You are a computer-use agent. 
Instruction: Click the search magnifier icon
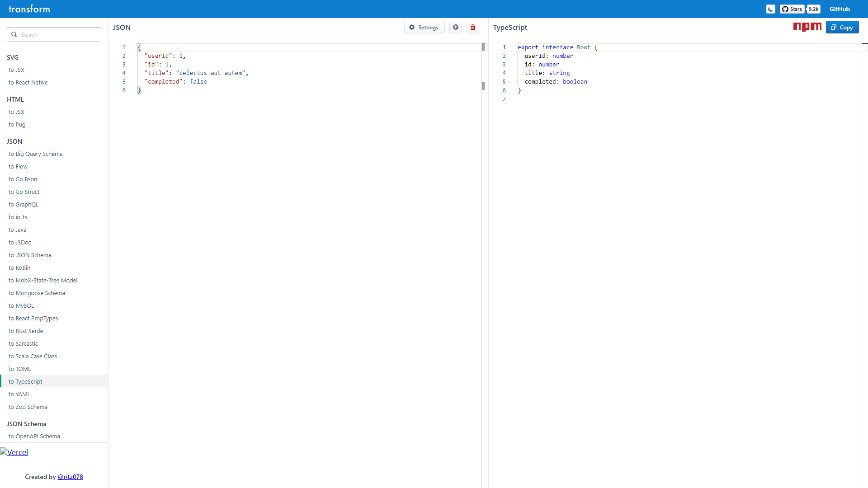point(14,34)
